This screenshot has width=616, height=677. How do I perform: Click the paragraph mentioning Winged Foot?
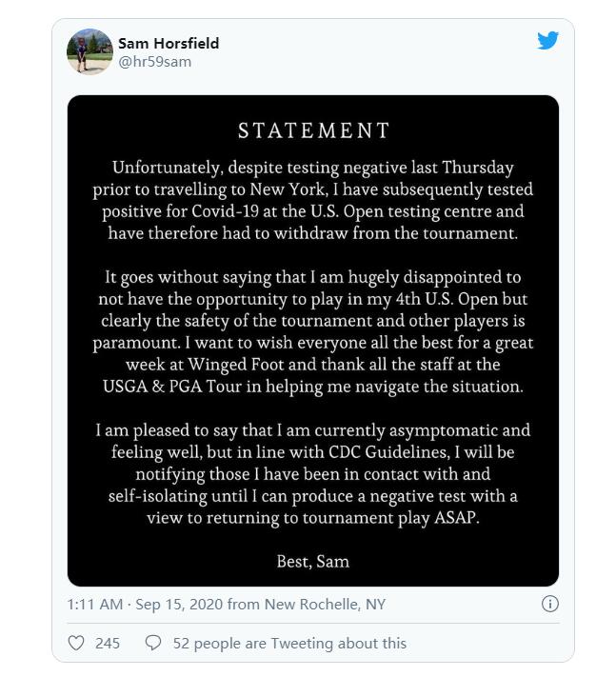(313, 331)
